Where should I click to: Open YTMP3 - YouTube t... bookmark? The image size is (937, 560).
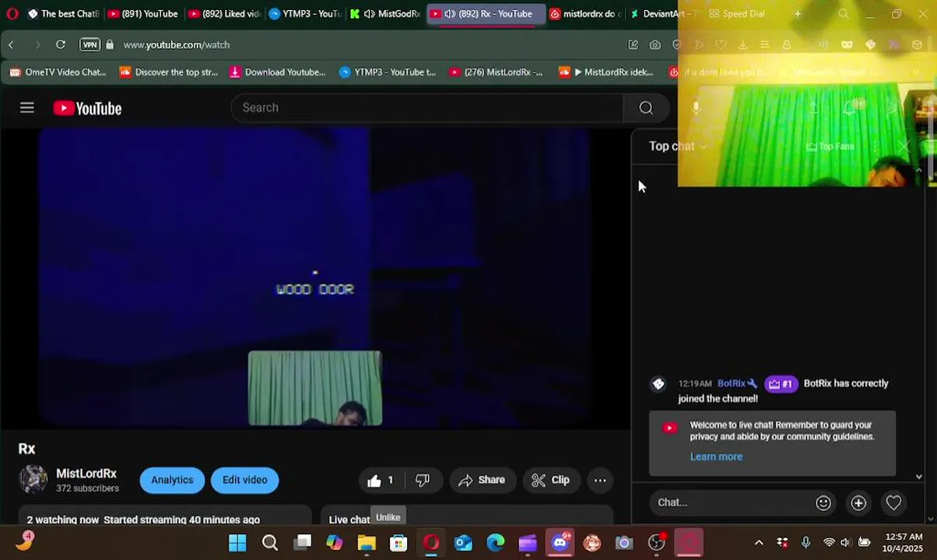388,72
